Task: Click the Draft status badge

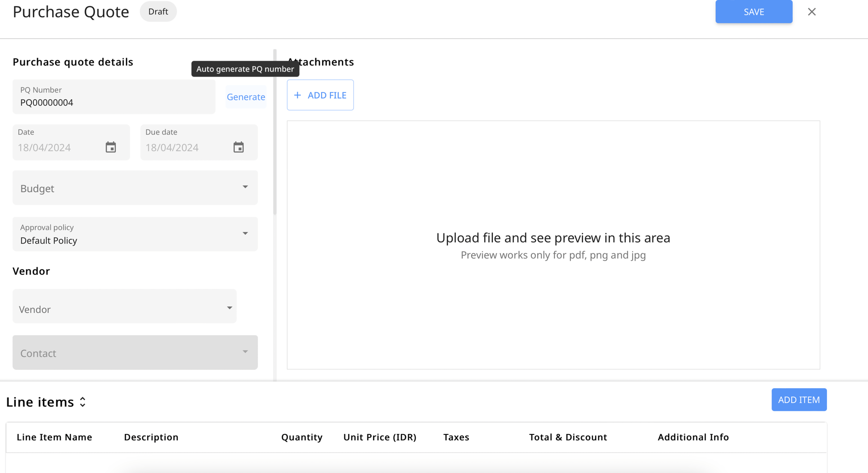Action: point(158,11)
